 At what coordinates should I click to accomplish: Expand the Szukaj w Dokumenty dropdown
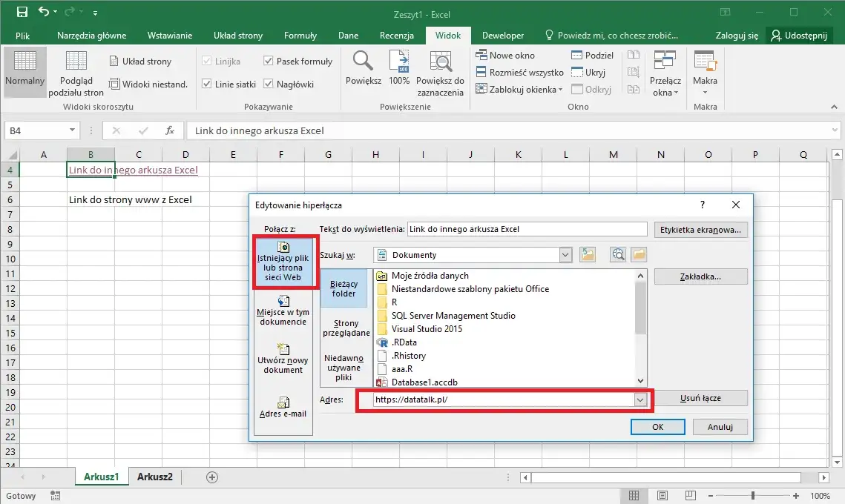pos(565,255)
